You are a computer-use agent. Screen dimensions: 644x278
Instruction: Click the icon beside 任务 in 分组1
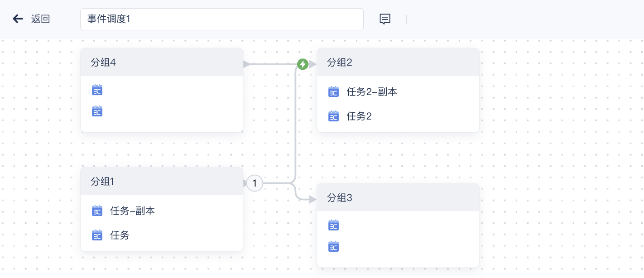[x=97, y=235]
